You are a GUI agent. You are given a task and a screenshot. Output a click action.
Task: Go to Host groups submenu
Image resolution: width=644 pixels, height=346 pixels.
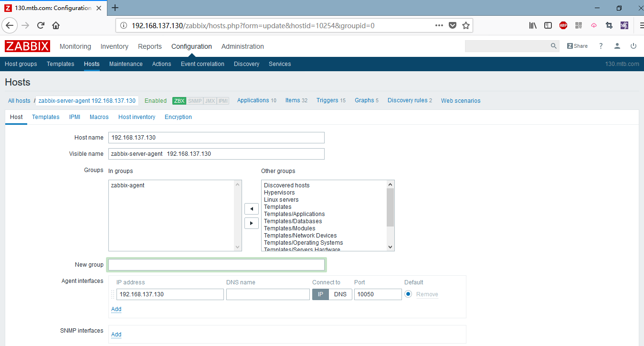(21, 64)
